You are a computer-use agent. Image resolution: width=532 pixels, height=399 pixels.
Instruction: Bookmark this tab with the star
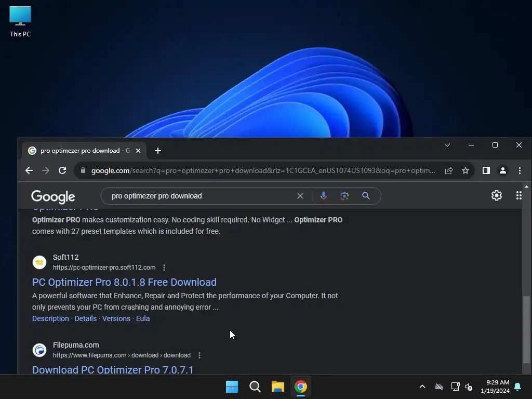[465, 170]
